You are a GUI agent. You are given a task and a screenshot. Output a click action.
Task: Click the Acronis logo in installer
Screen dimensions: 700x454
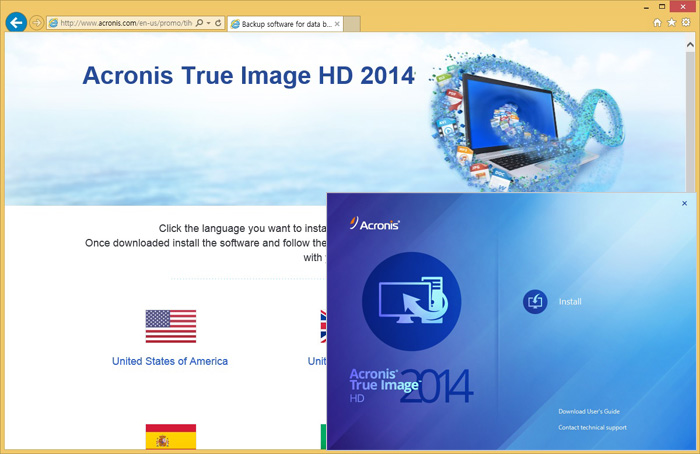(375, 224)
